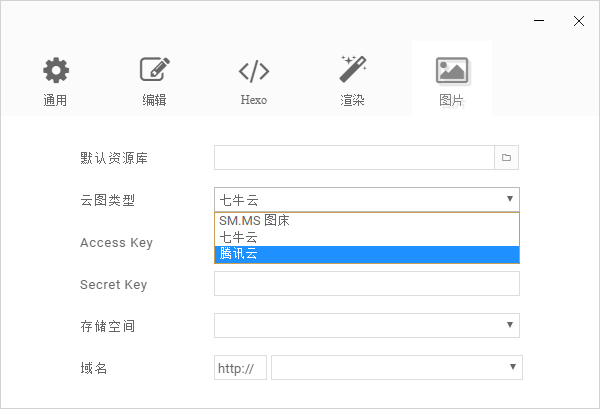Click the Render magic wand icon
This screenshot has height=409, width=600.
click(x=353, y=69)
